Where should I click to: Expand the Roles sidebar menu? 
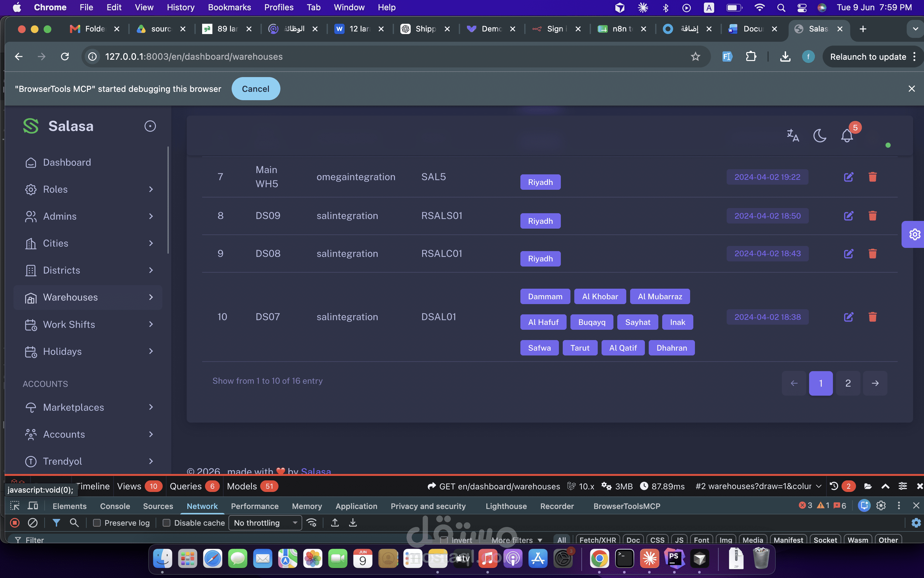88,189
